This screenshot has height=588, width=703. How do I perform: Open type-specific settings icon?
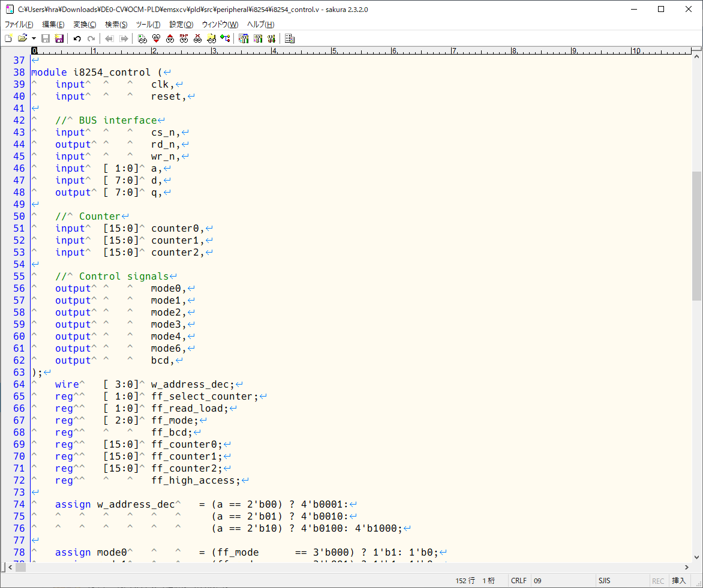[258, 38]
